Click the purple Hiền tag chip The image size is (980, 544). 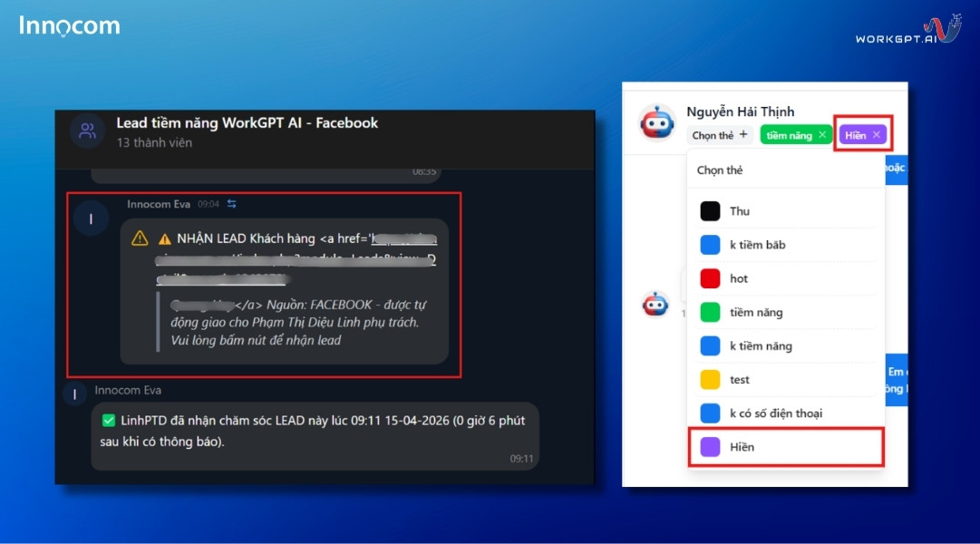[x=862, y=135]
